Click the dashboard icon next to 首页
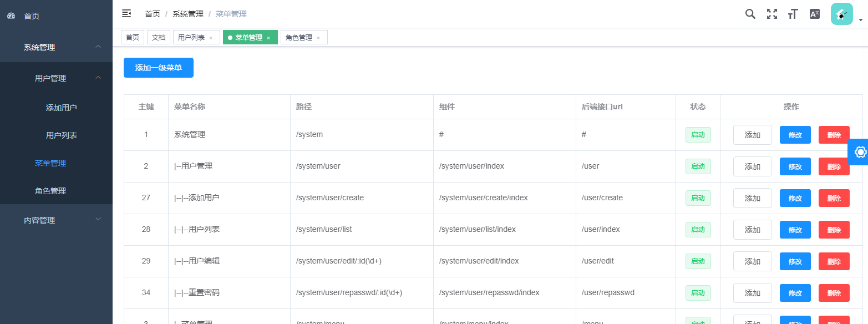This screenshot has width=868, height=324. 11,16
